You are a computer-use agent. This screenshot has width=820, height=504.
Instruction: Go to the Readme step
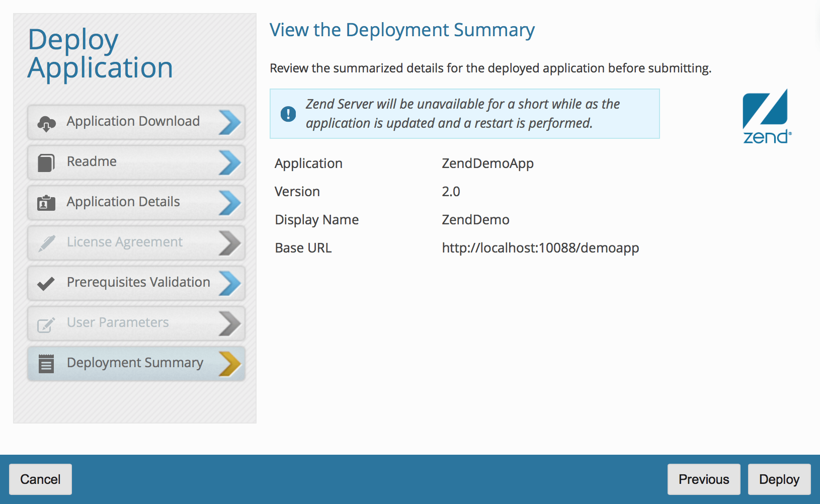pos(136,162)
